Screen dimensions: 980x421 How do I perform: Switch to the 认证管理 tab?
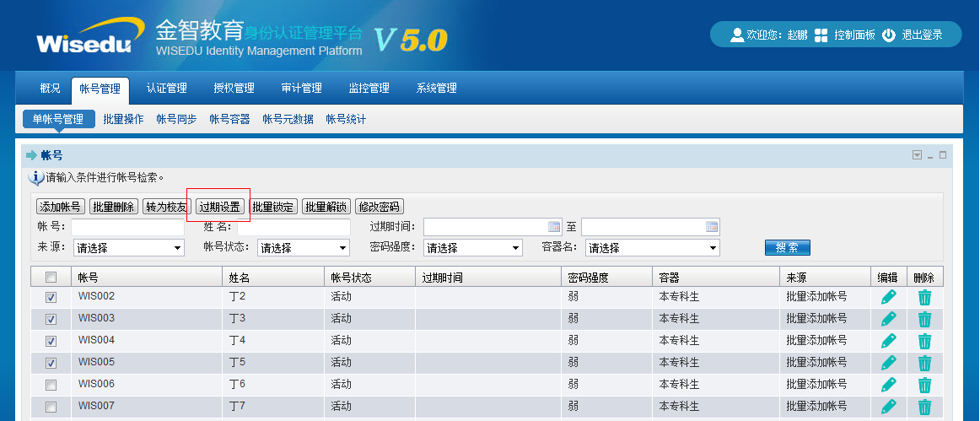166,89
